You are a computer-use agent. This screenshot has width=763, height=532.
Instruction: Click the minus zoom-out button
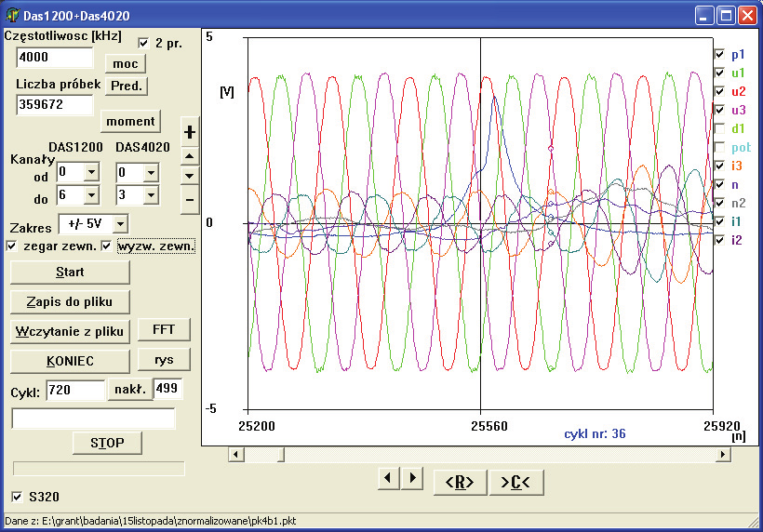point(190,200)
